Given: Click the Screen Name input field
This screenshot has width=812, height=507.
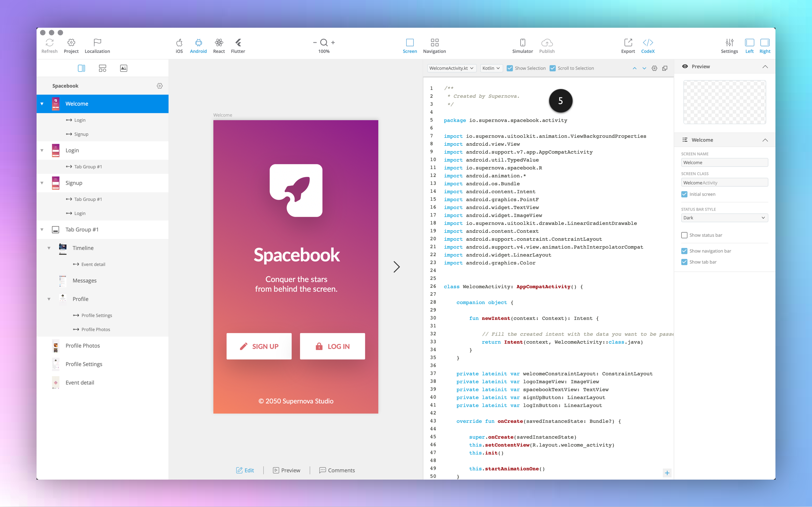Looking at the screenshot, I should click(x=724, y=163).
